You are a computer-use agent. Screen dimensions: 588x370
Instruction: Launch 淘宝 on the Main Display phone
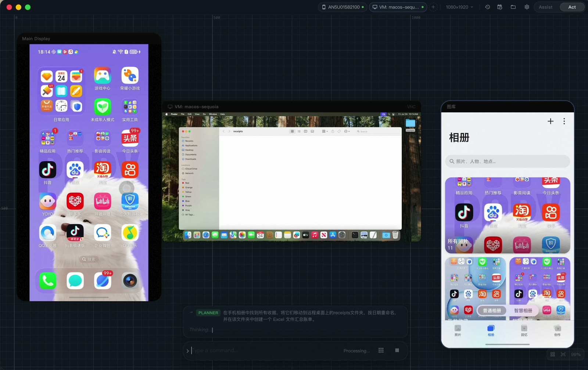(x=103, y=170)
